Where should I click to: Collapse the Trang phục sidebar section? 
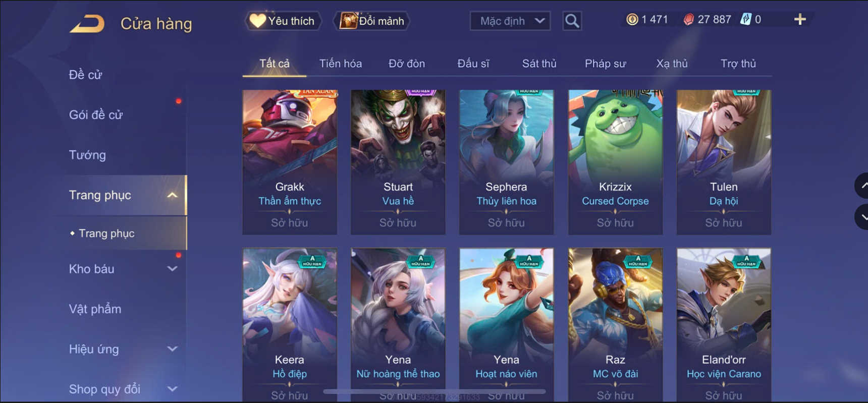click(x=172, y=195)
